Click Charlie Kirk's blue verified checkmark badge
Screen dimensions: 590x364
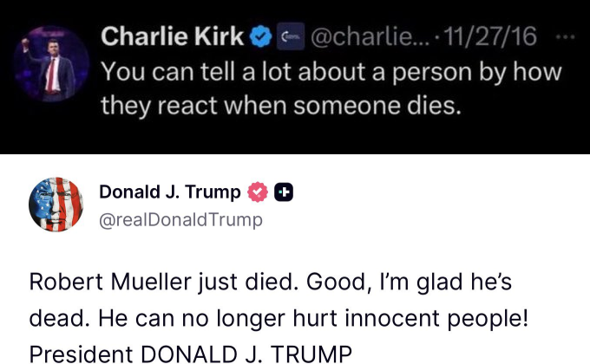261,36
